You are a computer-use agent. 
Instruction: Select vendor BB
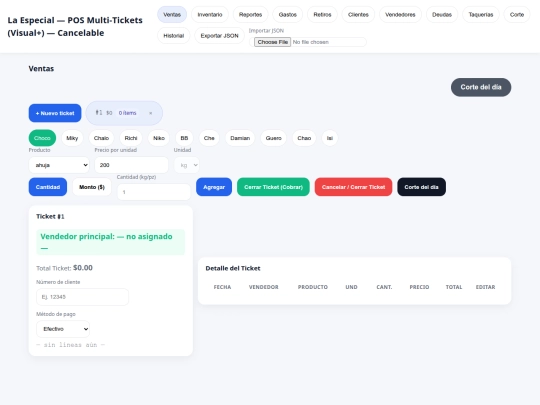tap(184, 138)
